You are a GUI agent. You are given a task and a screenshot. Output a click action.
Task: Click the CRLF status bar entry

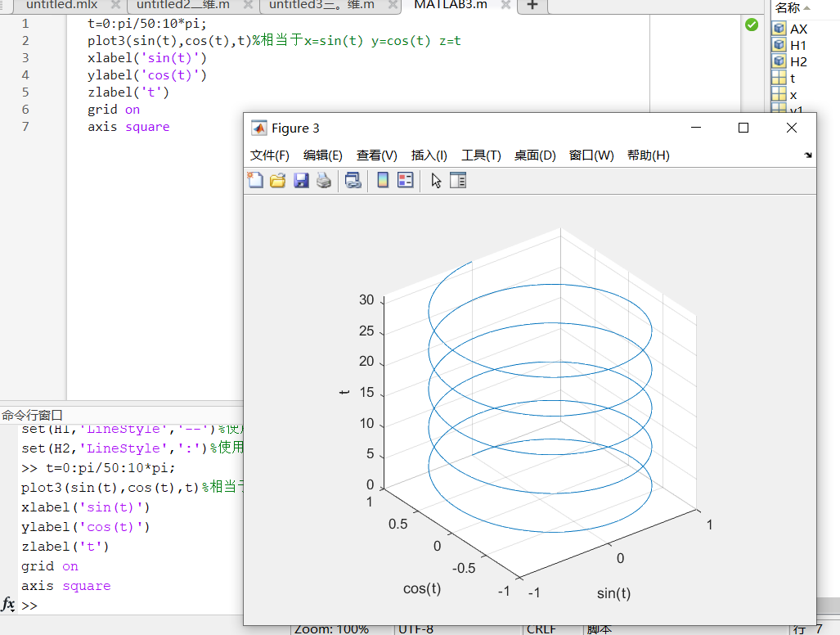pos(541,629)
